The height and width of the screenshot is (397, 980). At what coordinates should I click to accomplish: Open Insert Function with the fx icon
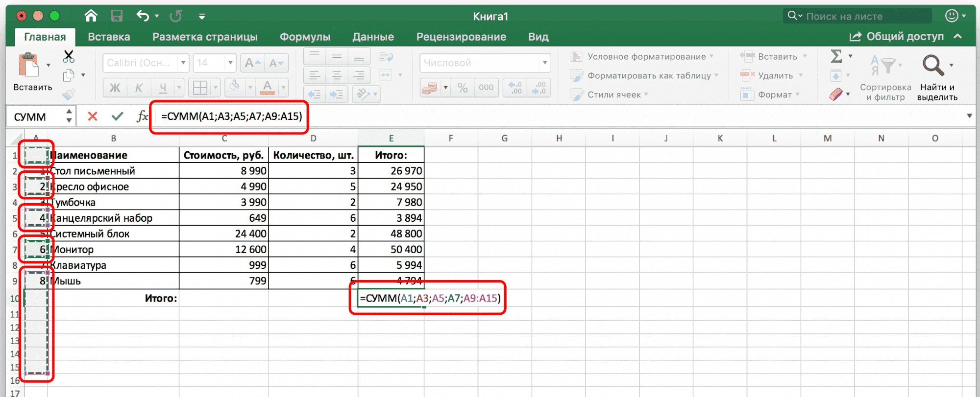(142, 116)
